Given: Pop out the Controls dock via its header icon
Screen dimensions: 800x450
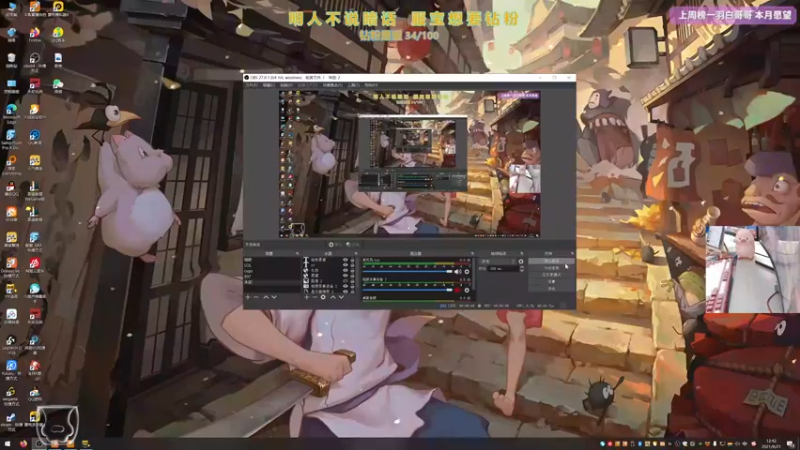Looking at the screenshot, I should point(572,253).
